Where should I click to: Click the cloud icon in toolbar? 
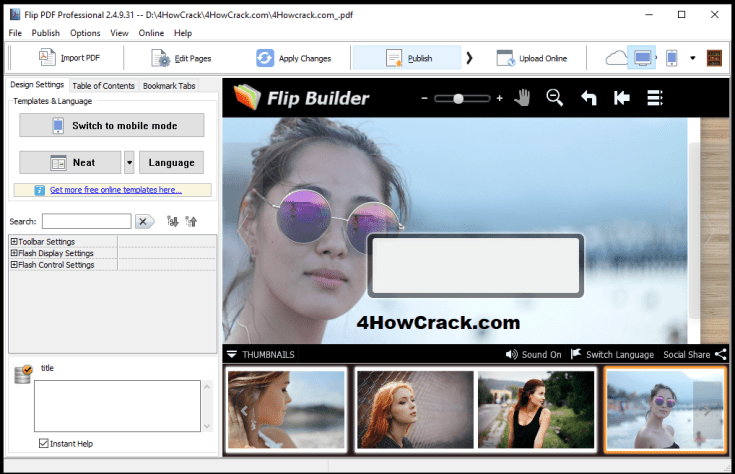[x=616, y=58]
